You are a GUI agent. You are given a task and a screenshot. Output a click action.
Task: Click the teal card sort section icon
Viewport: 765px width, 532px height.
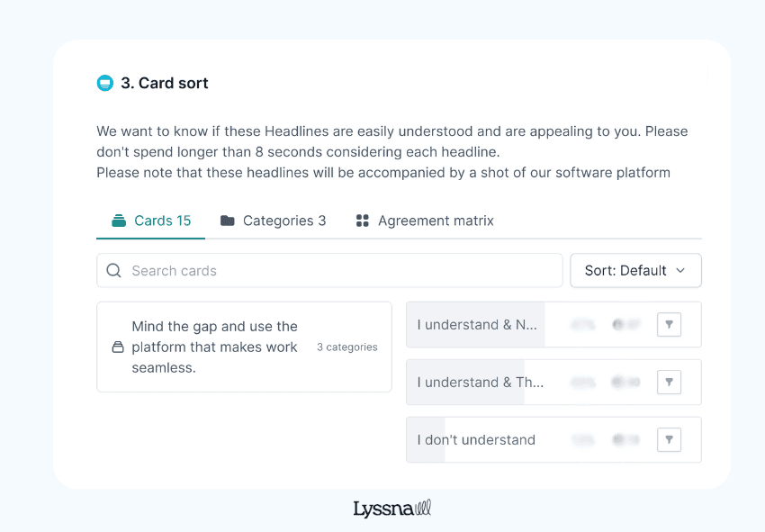pyautogui.click(x=105, y=84)
